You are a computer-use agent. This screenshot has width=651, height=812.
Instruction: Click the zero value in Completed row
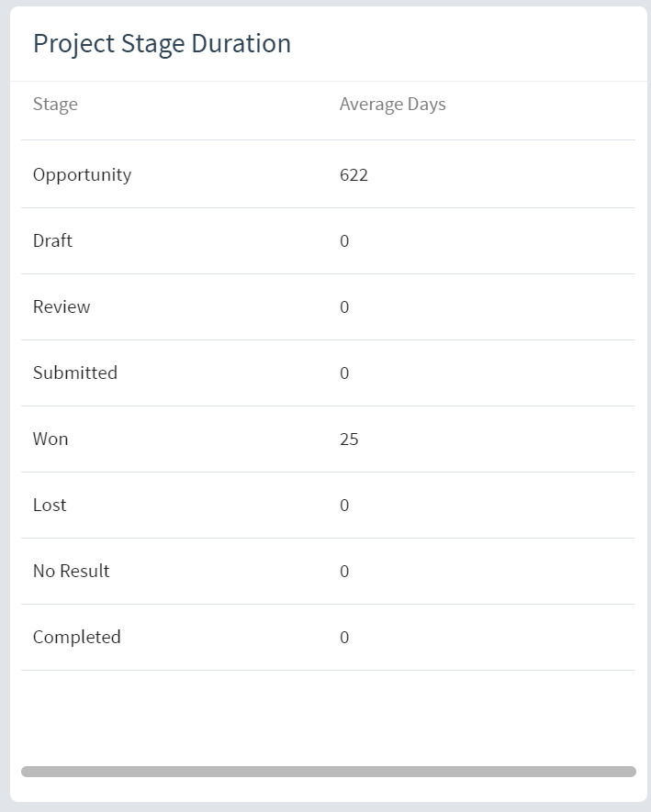click(x=344, y=637)
